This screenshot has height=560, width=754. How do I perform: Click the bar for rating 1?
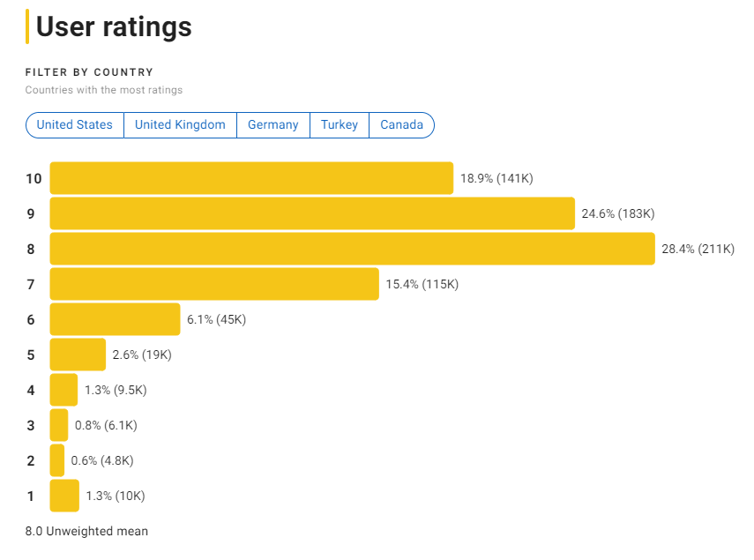[63, 496]
